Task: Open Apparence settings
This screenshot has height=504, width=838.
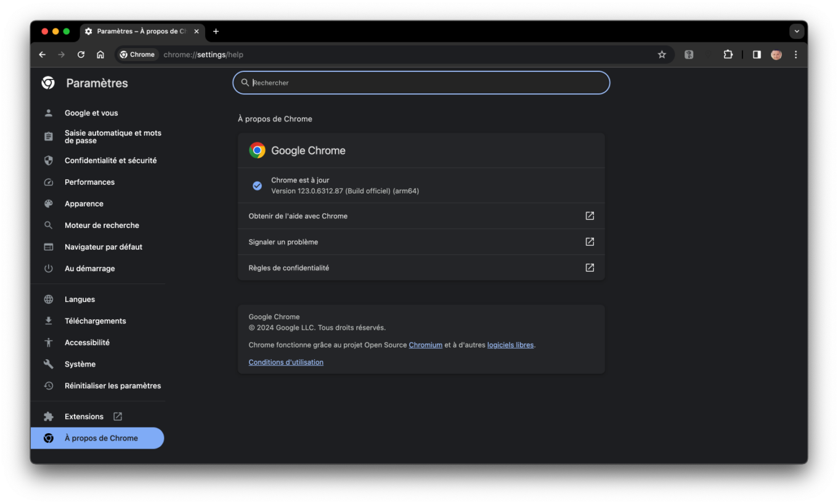Action: click(99, 203)
